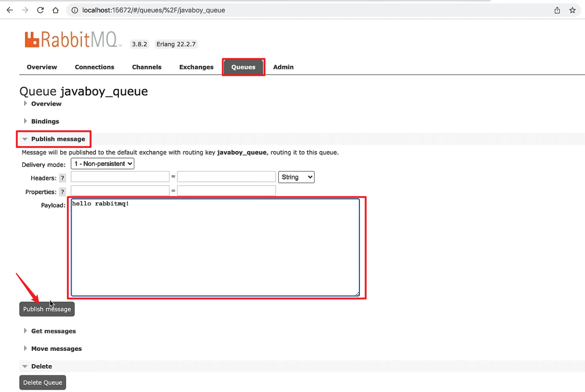Open the Exchanges tab
Screen dimensions: 585x392
coord(196,67)
